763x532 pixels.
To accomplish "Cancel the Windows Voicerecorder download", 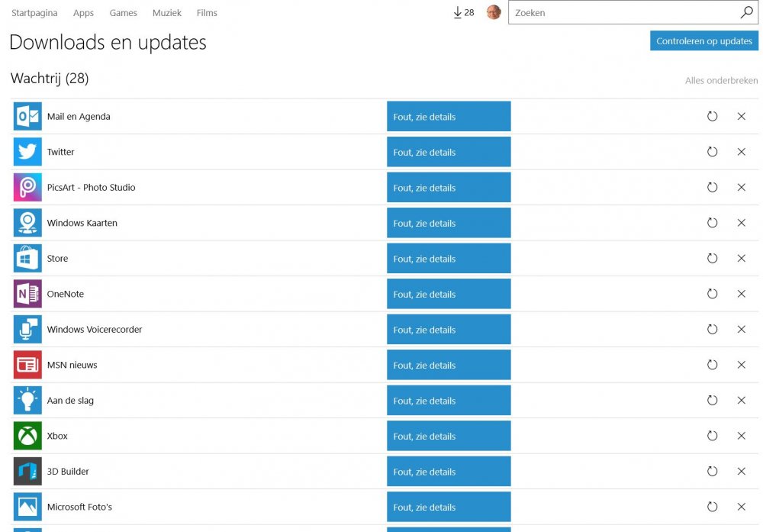I will (x=742, y=330).
